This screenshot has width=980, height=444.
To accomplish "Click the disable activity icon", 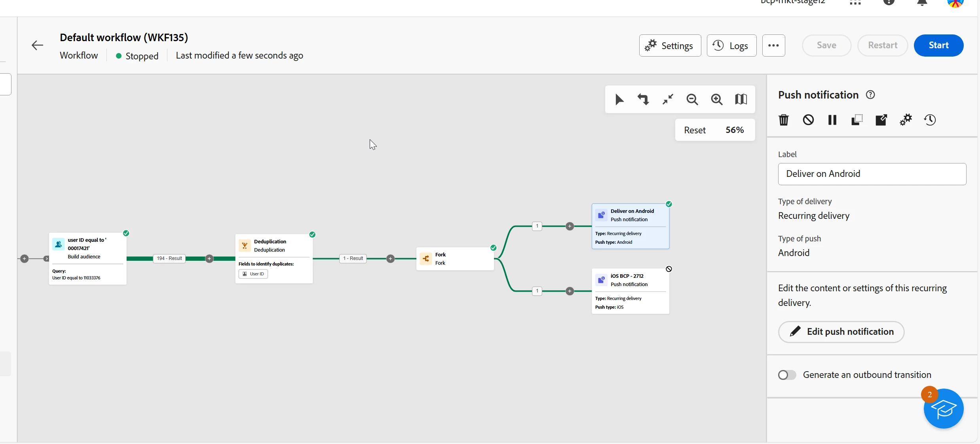I will pyautogui.click(x=808, y=120).
